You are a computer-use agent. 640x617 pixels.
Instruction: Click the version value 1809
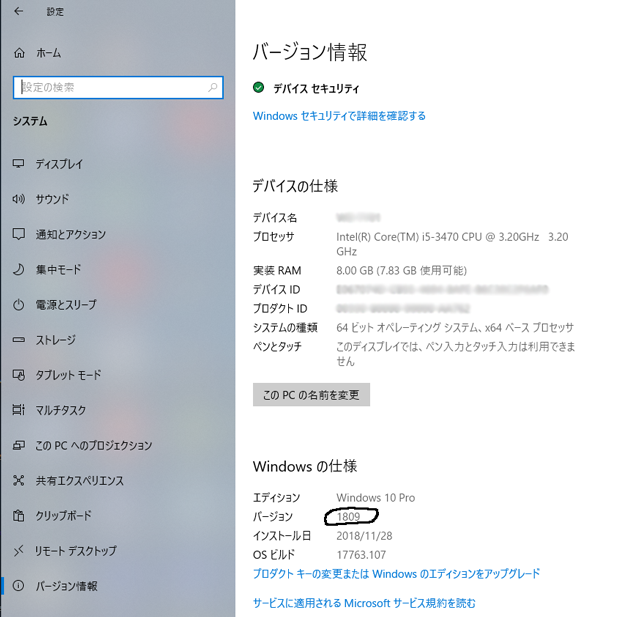coord(349,517)
